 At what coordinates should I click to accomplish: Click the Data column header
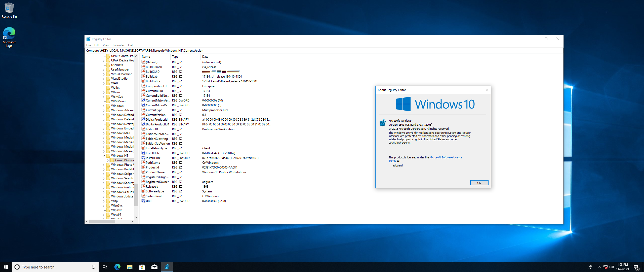pyautogui.click(x=237, y=57)
